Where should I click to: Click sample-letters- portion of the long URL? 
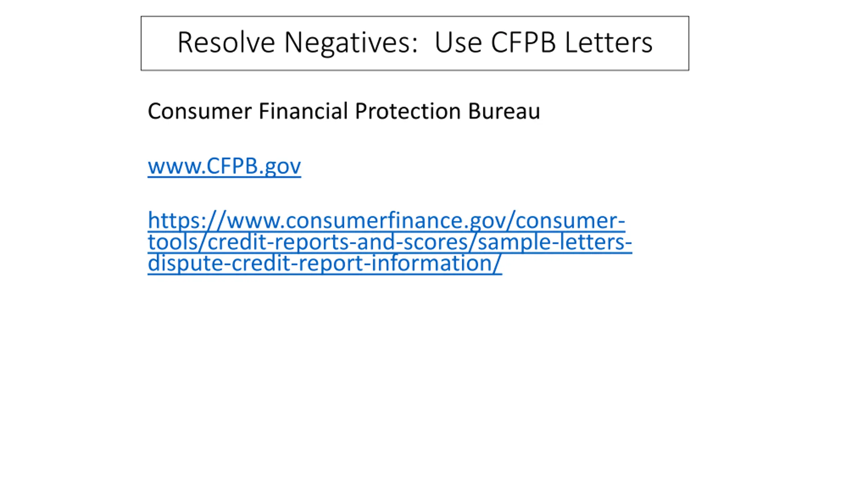pos(555,242)
